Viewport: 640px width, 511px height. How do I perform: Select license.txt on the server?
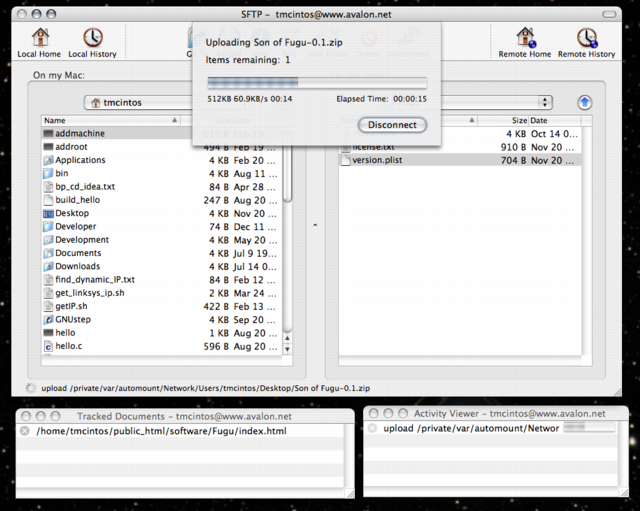pyautogui.click(x=460, y=147)
